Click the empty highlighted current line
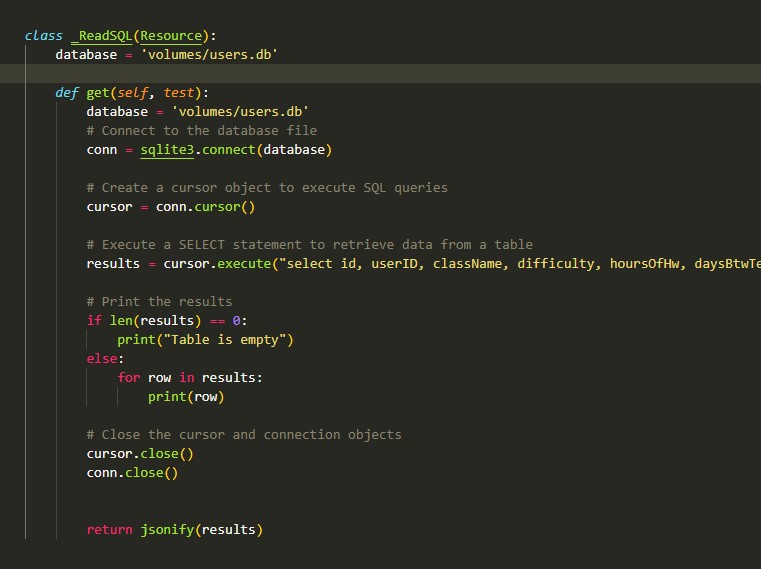 [x=380, y=74]
